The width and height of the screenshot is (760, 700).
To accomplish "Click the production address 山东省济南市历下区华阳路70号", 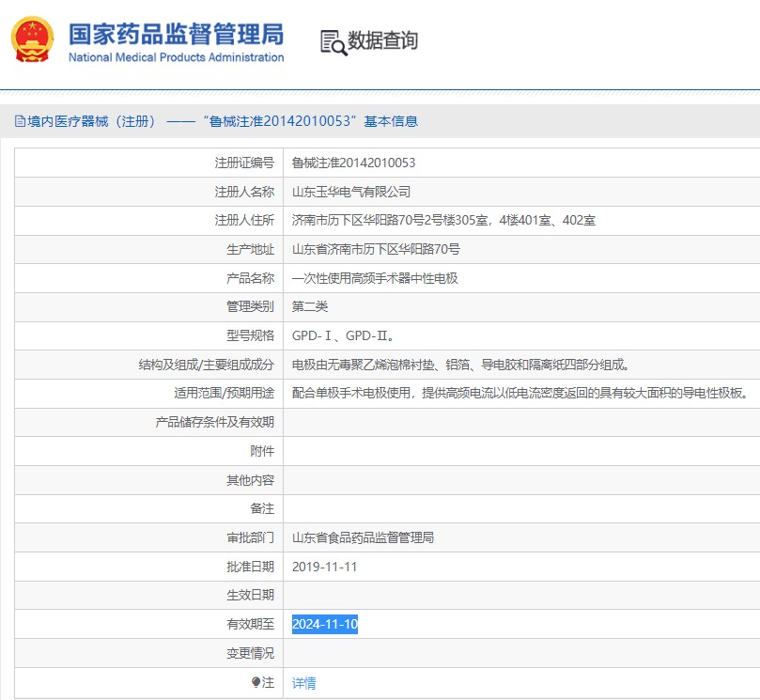I will (376, 249).
